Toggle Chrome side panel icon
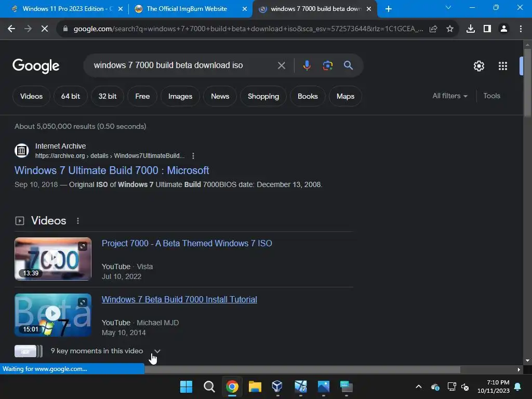This screenshot has width=532, height=399. tap(487, 29)
